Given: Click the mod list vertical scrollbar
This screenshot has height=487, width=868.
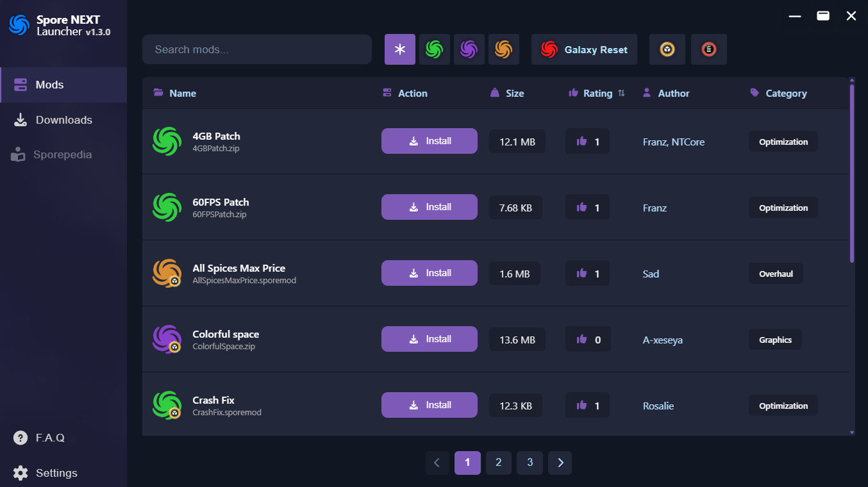Looking at the screenshot, I should pos(852,173).
